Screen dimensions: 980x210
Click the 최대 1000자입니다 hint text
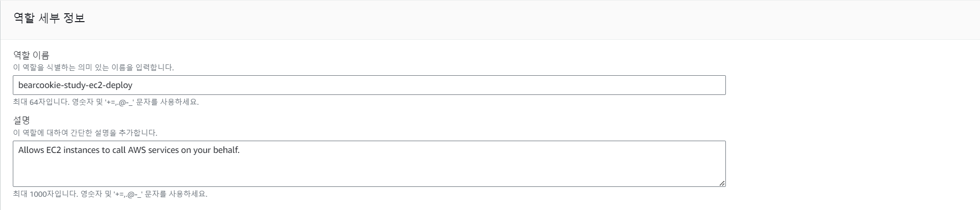(110, 194)
